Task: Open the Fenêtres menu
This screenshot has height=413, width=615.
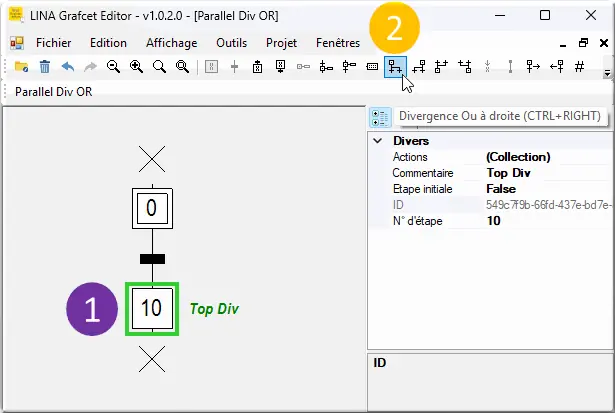Action: 338,43
